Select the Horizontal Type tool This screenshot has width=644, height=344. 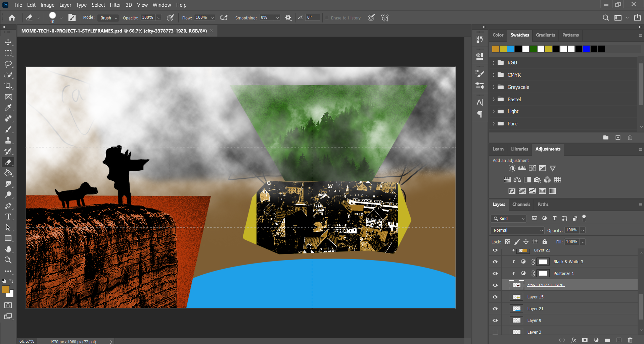click(x=8, y=217)
